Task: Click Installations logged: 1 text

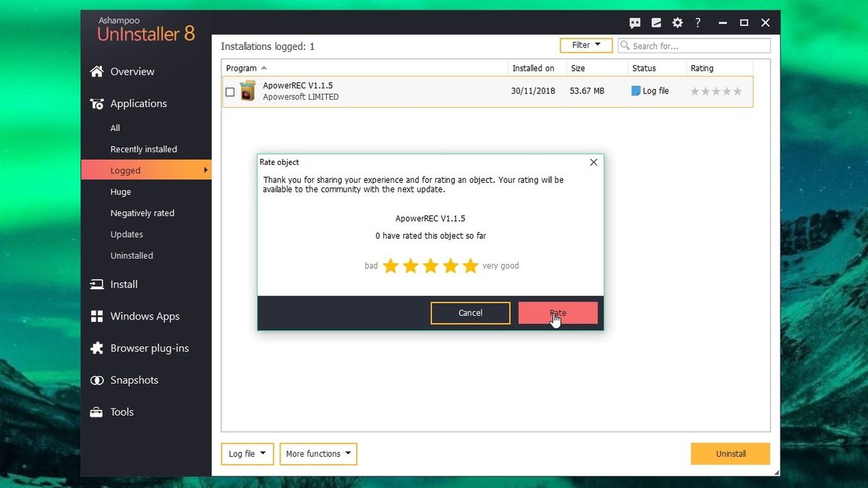Action: click(268, 46)
